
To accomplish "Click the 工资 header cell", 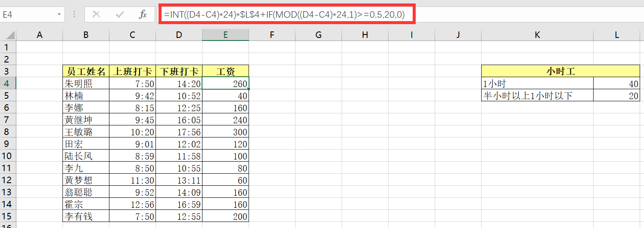I will (226, 71).
